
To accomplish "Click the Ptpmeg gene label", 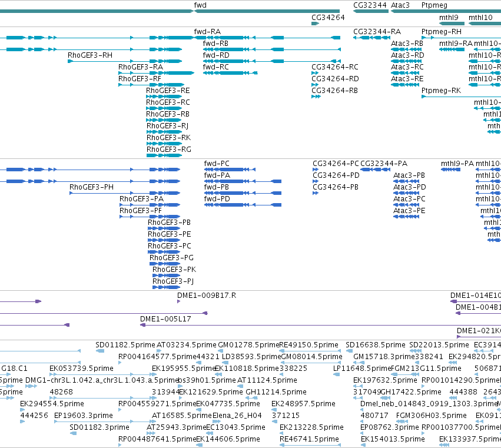I will tap(434, 5).
